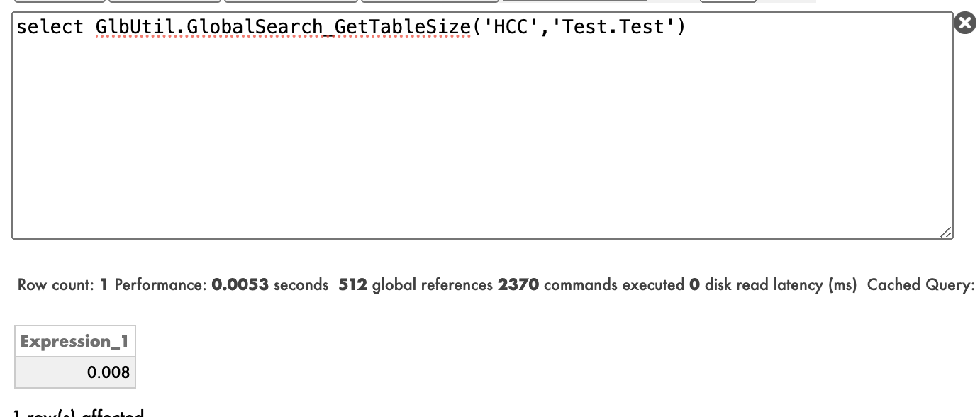Click the 'HCC' string argument
The width and height of the screenshot is (980, 417).
tap(509, 28)
